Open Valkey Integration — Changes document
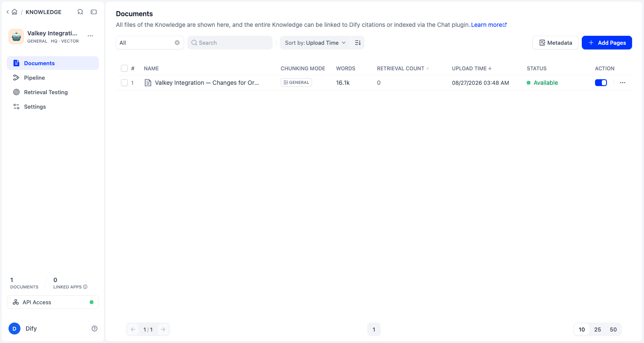 (x=207, y=83)
